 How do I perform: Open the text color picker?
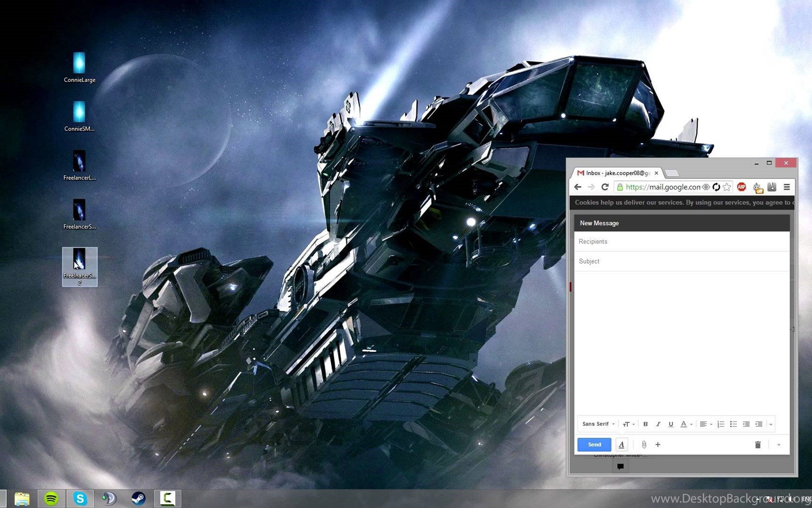pyautogui.click(x=686, y=424)
